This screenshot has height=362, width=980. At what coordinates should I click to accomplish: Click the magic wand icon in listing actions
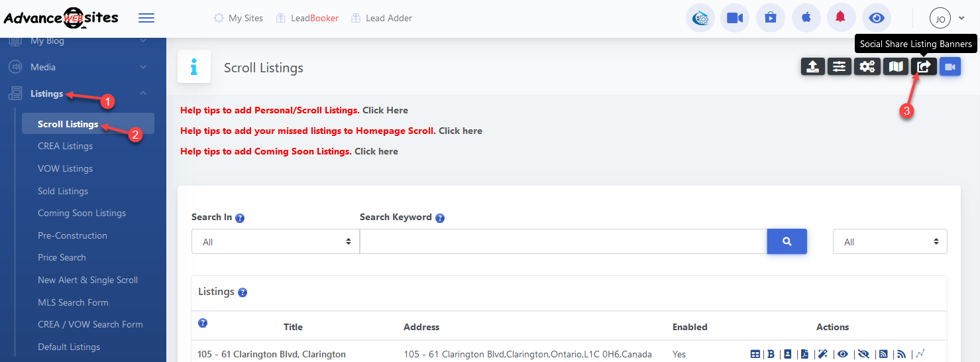[x=822, y=354]
